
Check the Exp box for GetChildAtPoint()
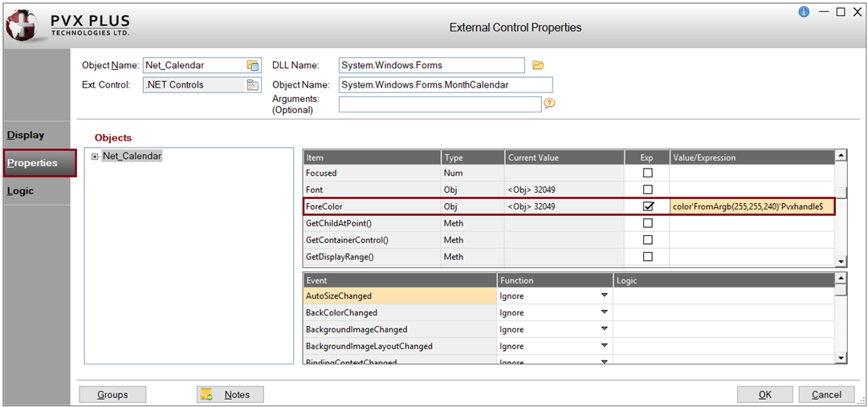pos(648,223)
